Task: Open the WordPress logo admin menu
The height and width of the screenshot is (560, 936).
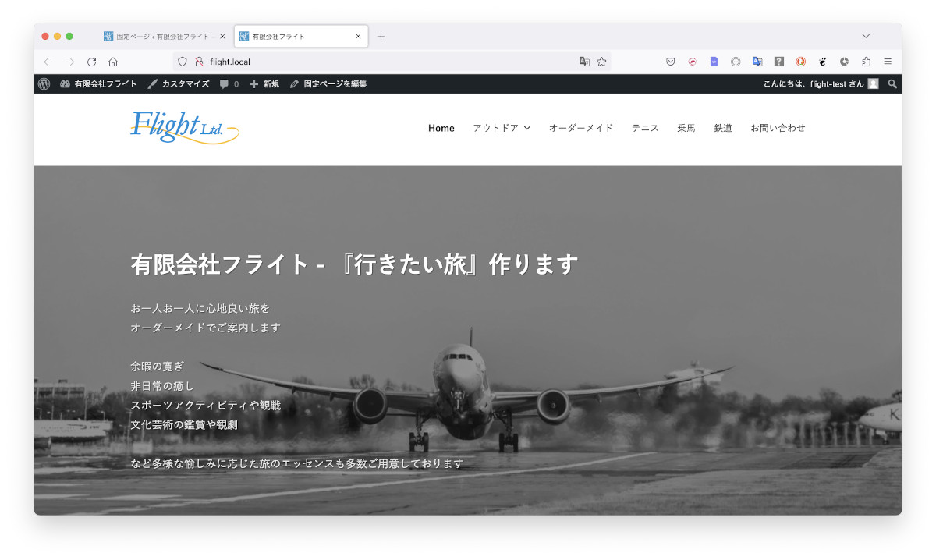Action: [44, 83]
